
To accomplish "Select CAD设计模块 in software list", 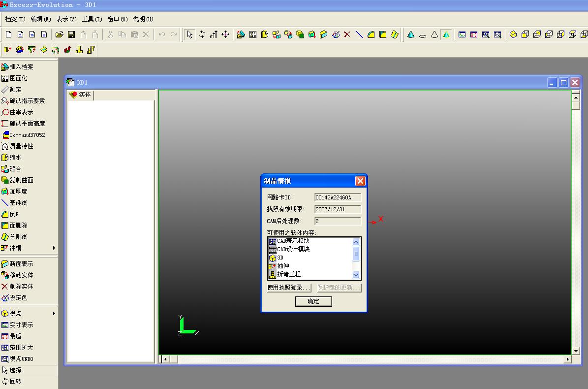I will (293, 249).
